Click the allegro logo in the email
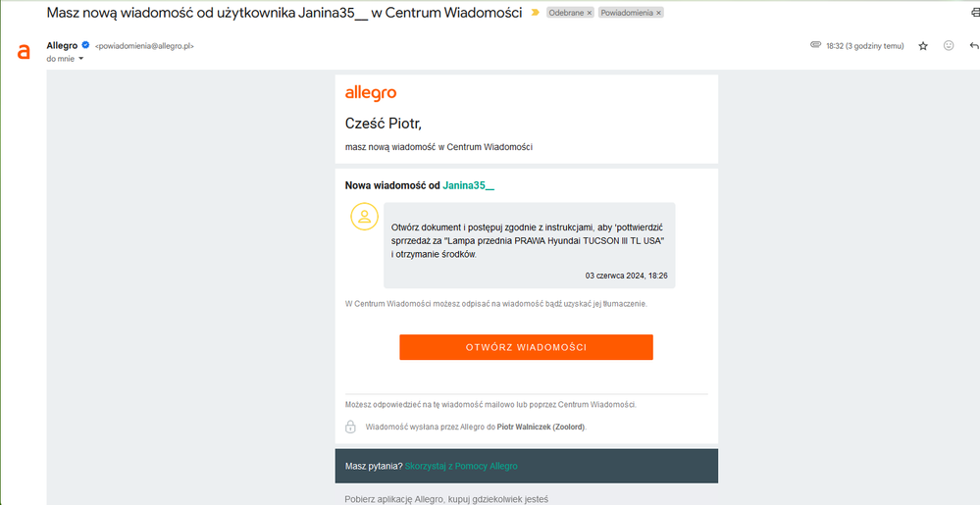Viewport: 980px width, 505px height. (371, 93)
